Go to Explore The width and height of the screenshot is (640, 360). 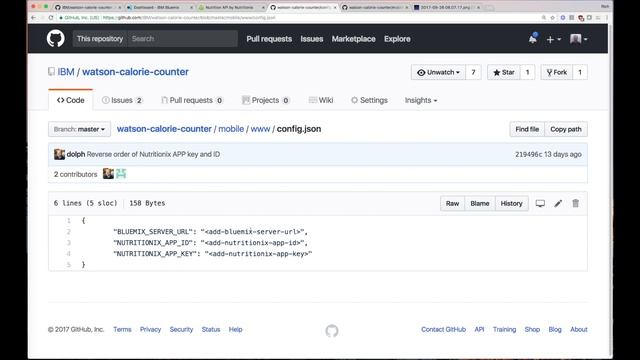point(397,39)
